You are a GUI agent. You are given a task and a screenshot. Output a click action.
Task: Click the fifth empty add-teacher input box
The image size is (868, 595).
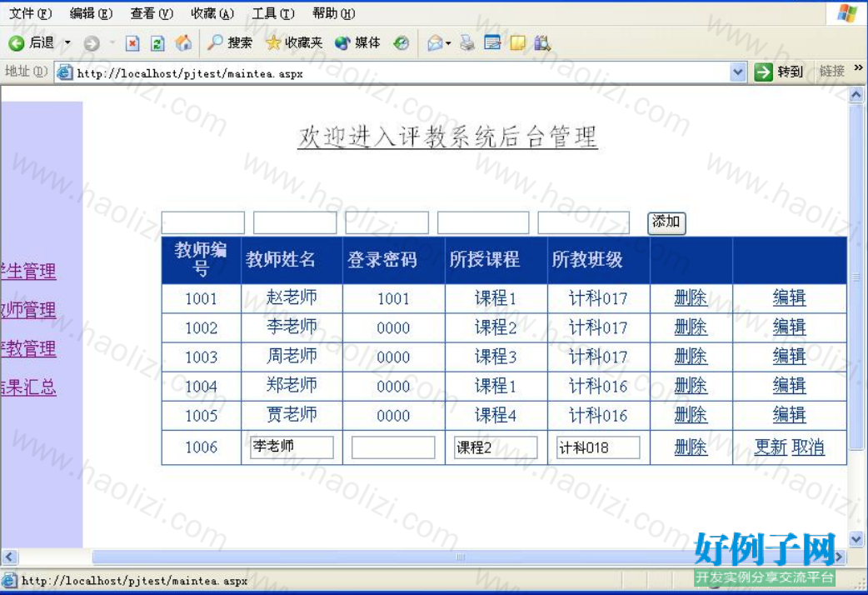(583, 222)
